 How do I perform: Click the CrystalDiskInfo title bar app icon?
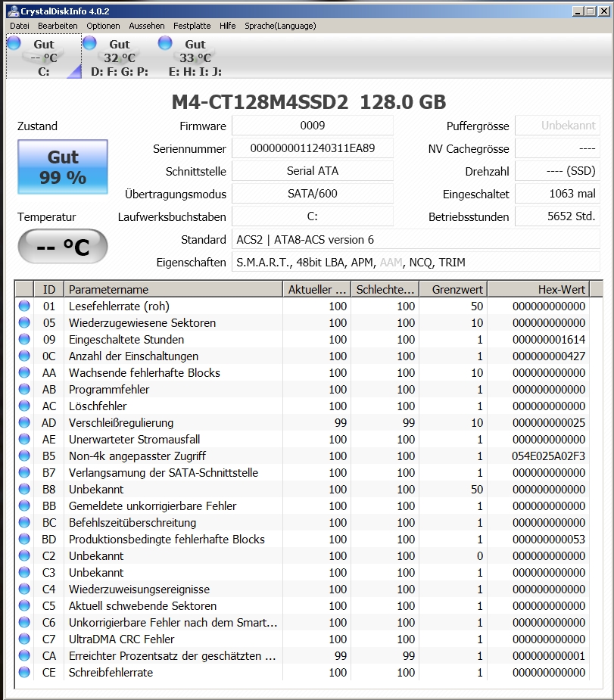[x=14, y=11]
